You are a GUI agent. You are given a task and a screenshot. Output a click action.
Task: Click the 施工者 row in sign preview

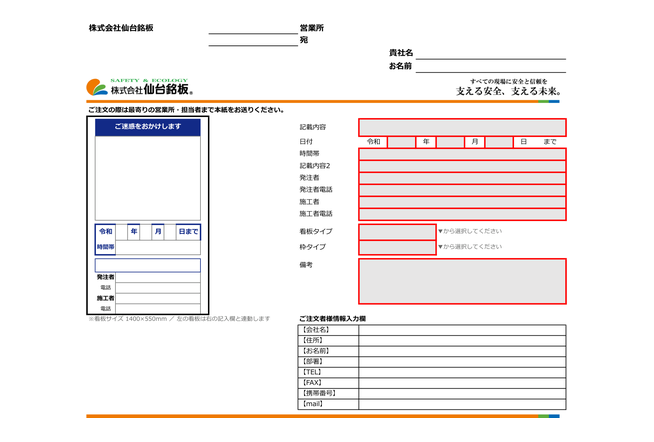point(148,299)
